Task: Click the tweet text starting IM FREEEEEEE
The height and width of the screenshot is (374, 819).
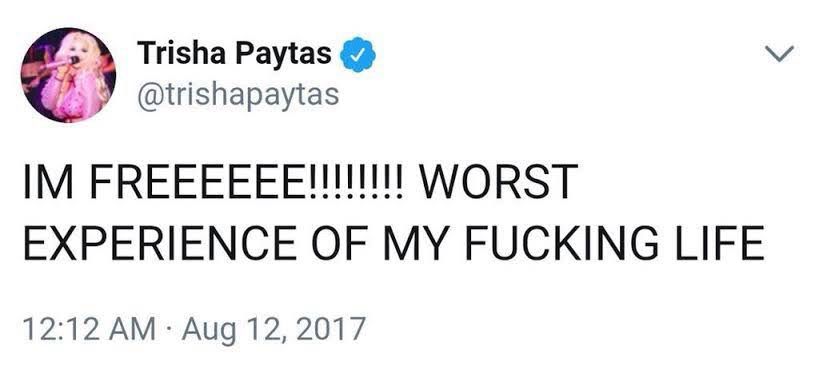Action: (x=394, y=212)
